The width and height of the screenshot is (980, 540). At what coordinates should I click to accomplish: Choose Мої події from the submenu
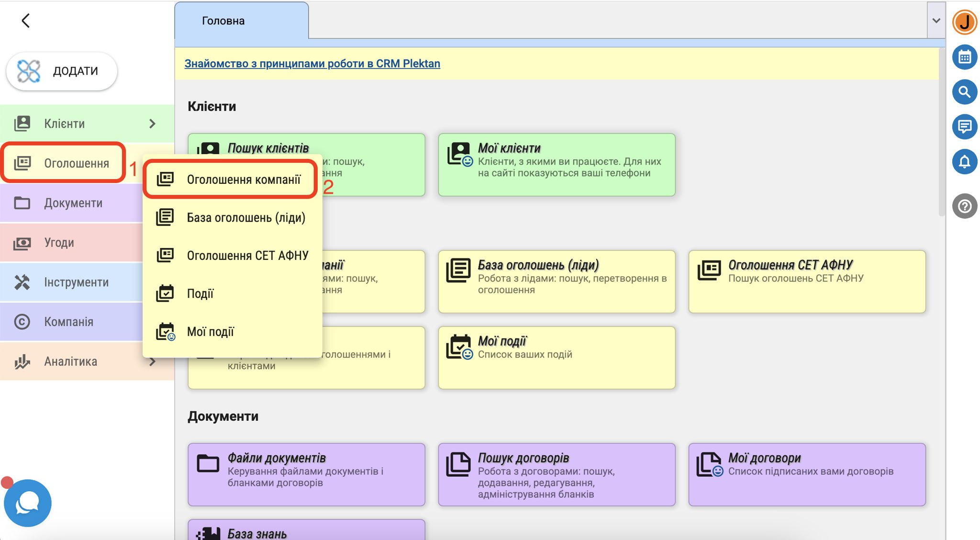pyautogui.click(x=210, y=332)
